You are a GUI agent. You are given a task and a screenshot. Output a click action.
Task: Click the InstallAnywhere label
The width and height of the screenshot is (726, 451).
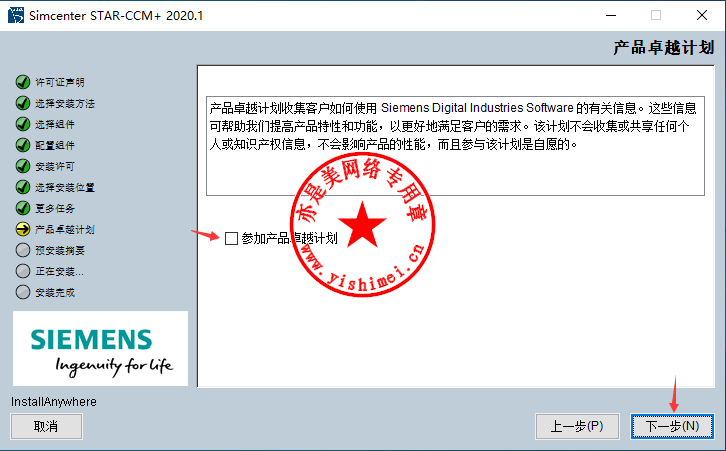54,402
